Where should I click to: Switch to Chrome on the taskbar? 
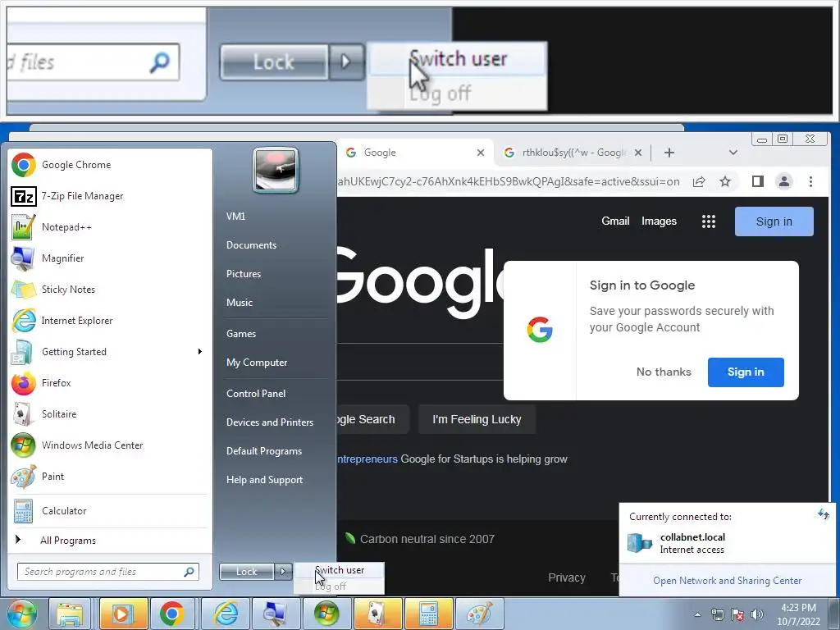[172, 614]
